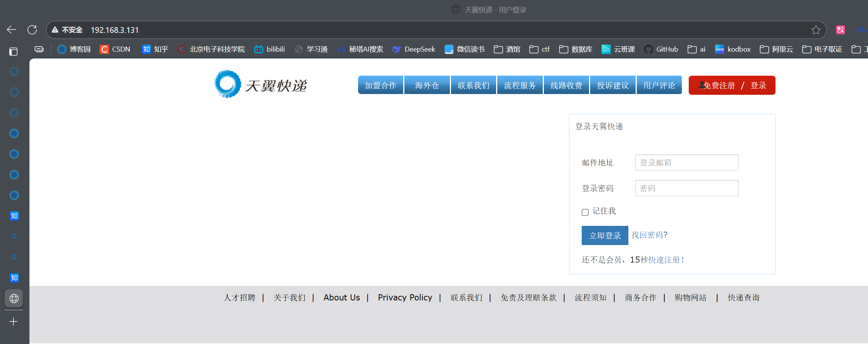Open the 北京电子科技学院 bookmark
Image resolution: width=868 pixels, height=344 pixels.
[x=211, y=49]
